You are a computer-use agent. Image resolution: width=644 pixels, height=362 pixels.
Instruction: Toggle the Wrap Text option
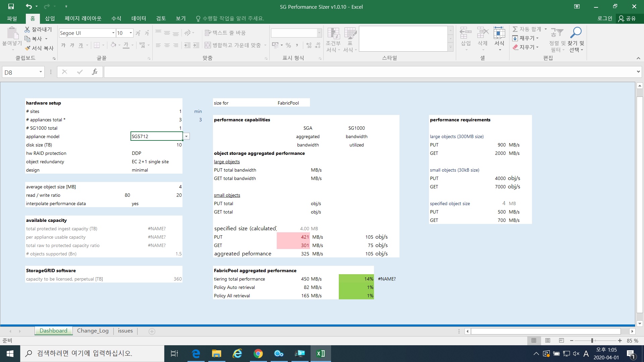(225, 33)
